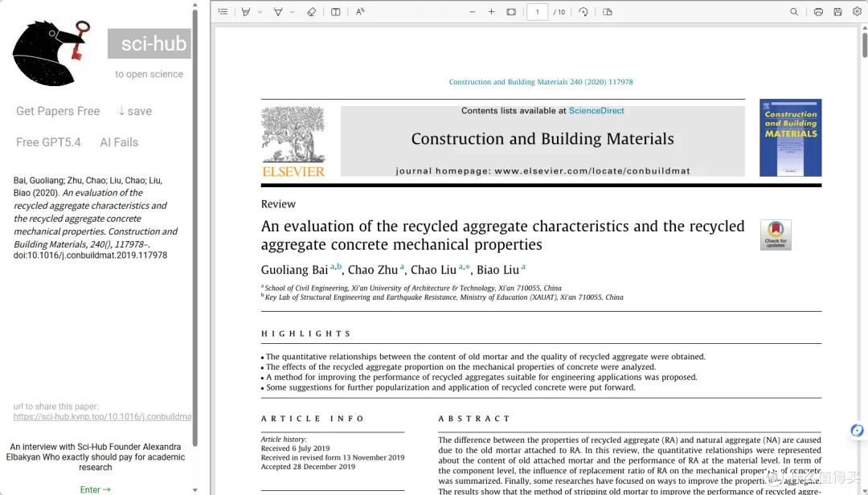The image size is (868, 495).
Task: Activate the add text box tool
Action: 335,11
